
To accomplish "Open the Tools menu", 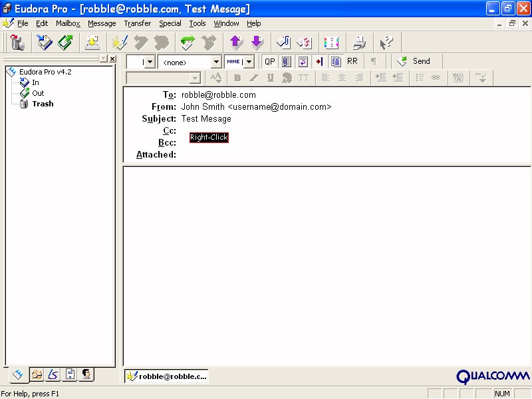I will tap(198, 23).
